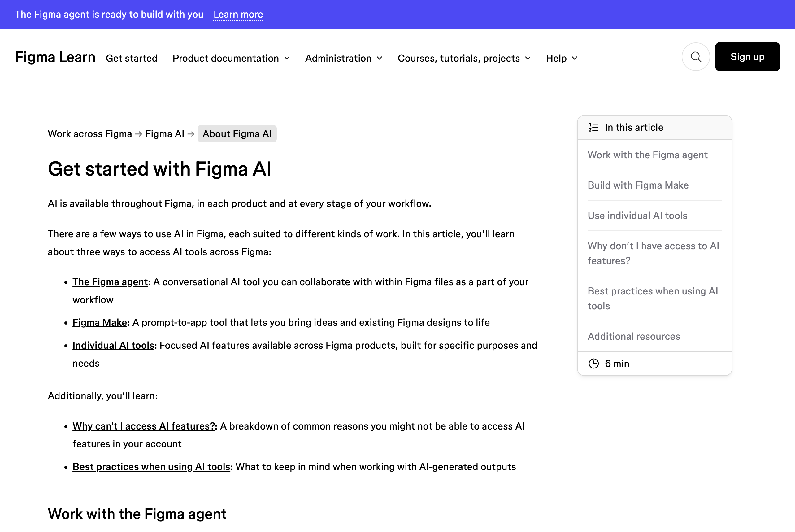Click the Get started with Figma AI heading

[x=159, y=169]
